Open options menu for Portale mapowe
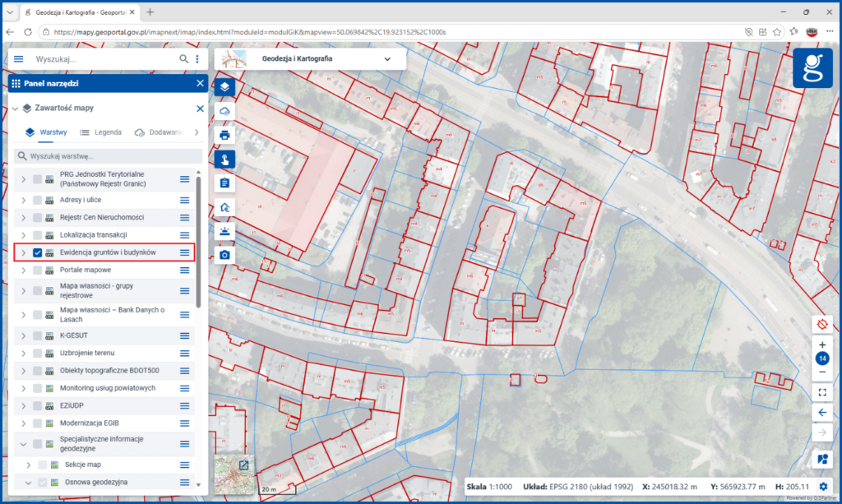The image size is (842, 504). point(185,270)
